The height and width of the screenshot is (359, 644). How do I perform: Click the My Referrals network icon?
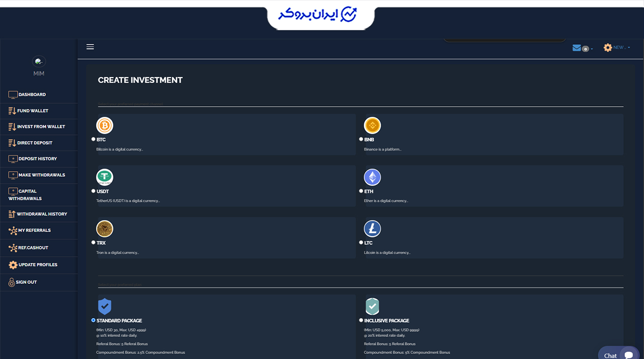[13, 231]
